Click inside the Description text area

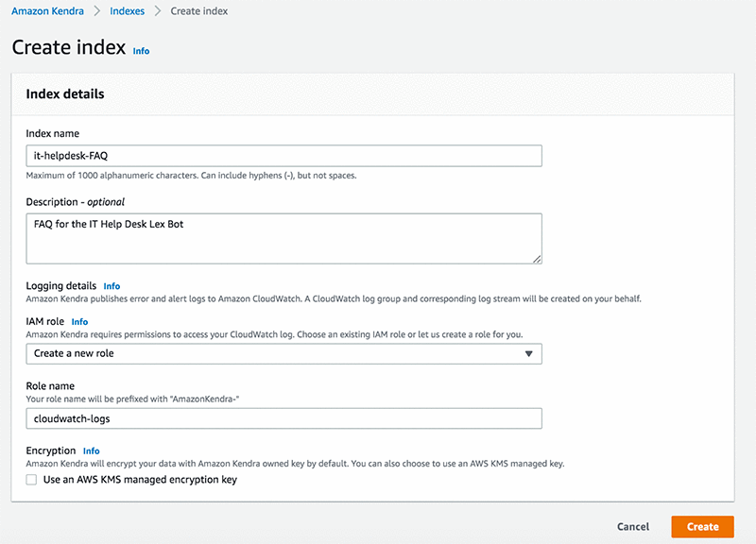[x=283, y=238]
